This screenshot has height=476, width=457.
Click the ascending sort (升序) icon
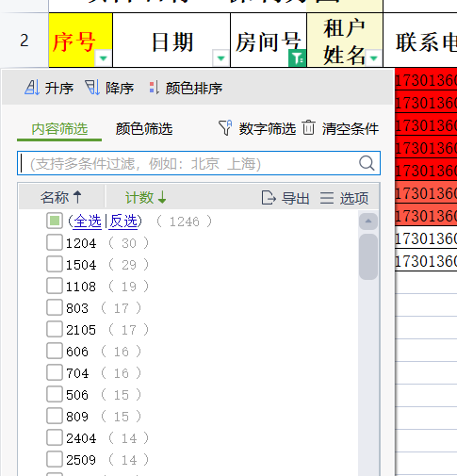[32, 88]
